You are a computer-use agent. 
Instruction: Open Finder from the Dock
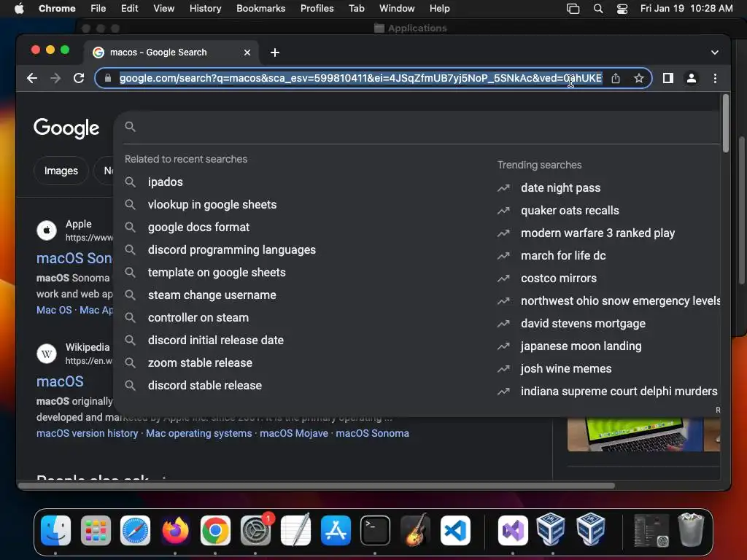point(55,531)
